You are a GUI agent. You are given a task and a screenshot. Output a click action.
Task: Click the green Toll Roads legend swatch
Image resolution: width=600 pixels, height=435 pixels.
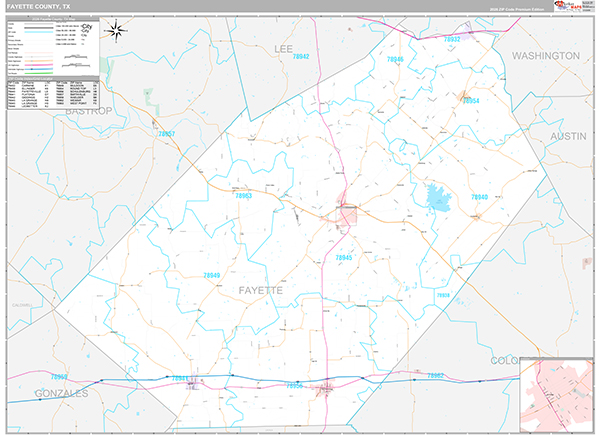(38, 73)
